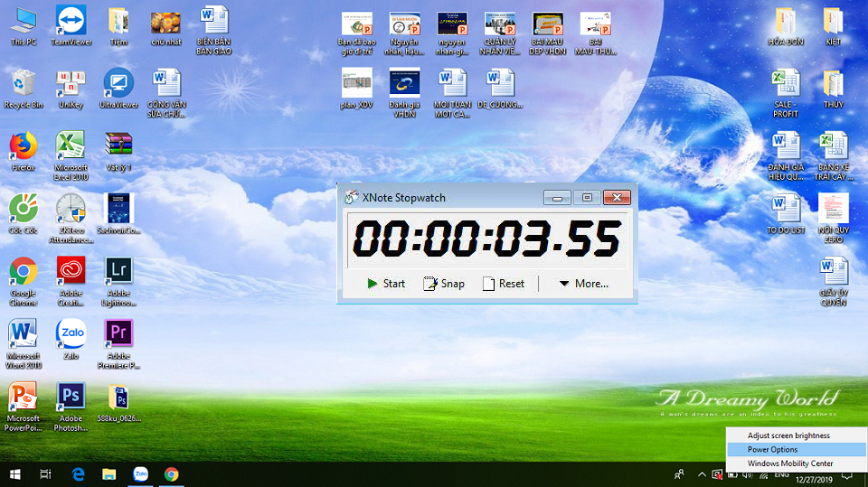Select the Microsoft Word 2010 shortcut
This screenshot has width=868, height=487.
24,343
